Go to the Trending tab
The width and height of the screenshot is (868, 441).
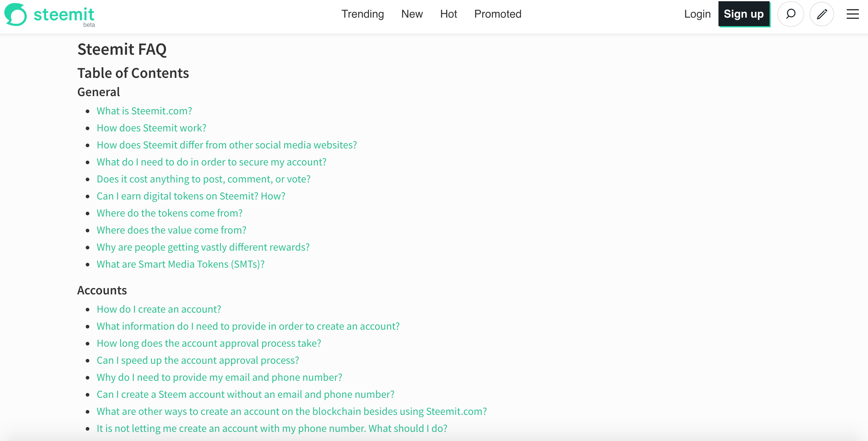pyautogui.click(x=363, y=14)
